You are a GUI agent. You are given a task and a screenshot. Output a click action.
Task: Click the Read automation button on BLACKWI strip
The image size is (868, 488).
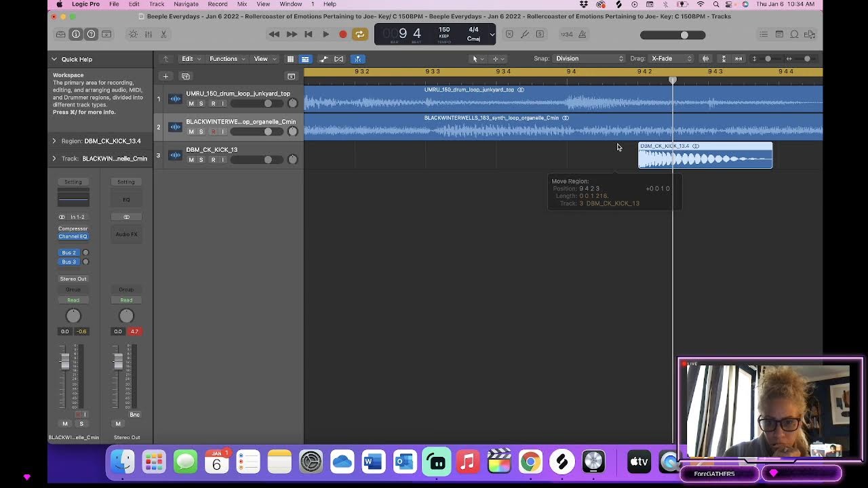tap(73, 300)
